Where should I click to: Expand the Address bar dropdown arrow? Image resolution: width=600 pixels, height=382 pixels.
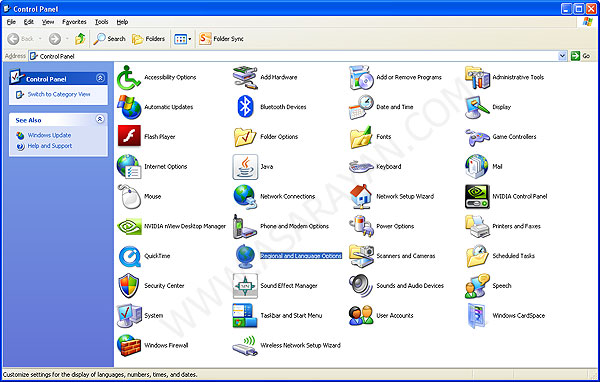pos(562,56)
